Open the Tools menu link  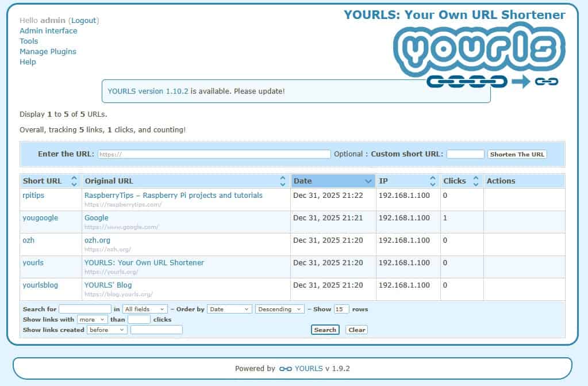(x=29, y=41)
